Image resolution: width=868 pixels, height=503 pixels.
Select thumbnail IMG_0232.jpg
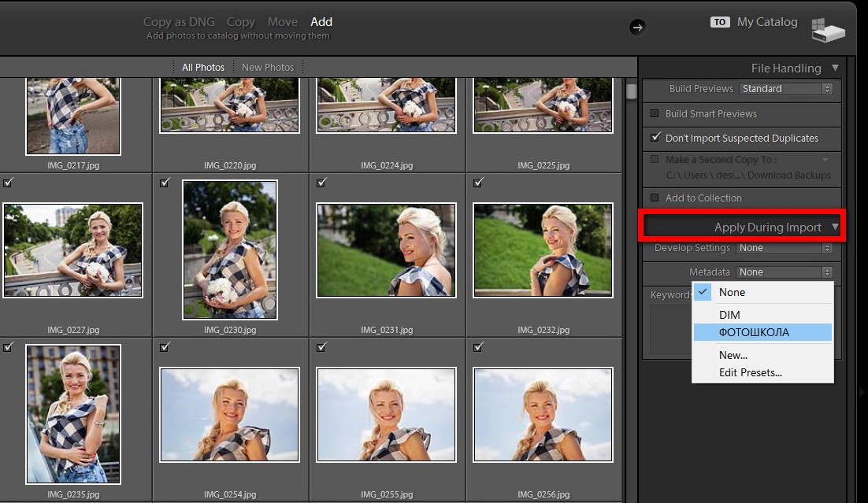pyautogui.click(x=543, y=250)
